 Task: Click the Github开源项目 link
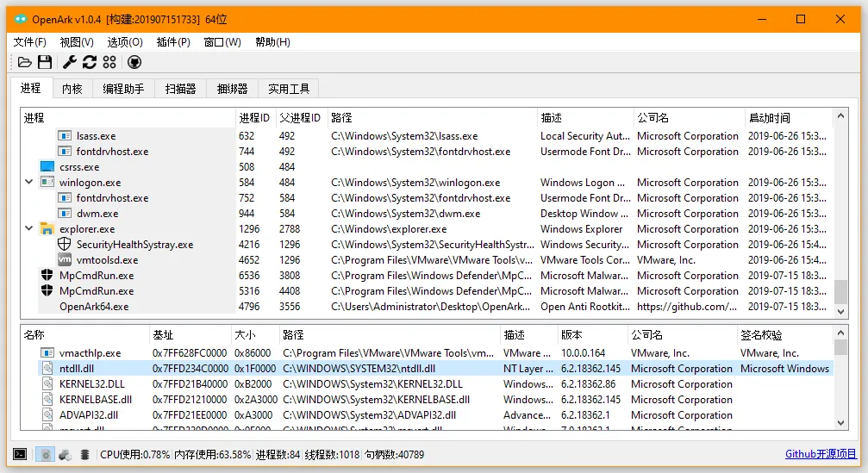tap(821, 454)
